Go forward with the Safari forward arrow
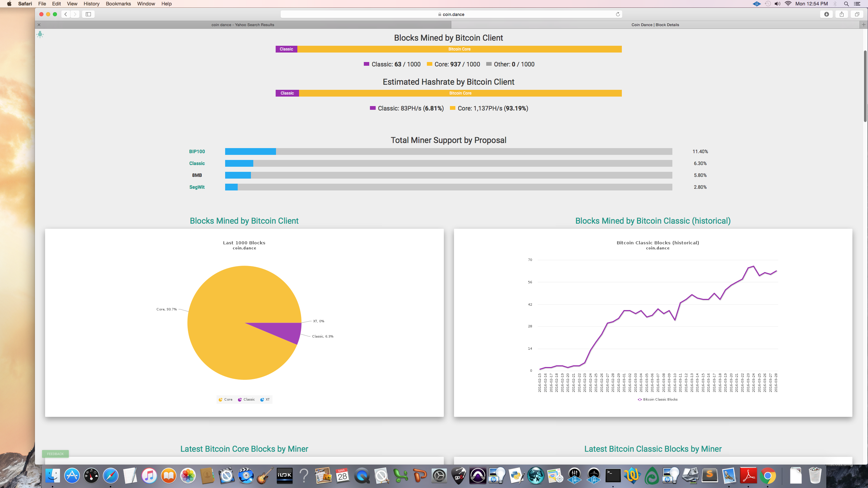 (x=75, y=14)
